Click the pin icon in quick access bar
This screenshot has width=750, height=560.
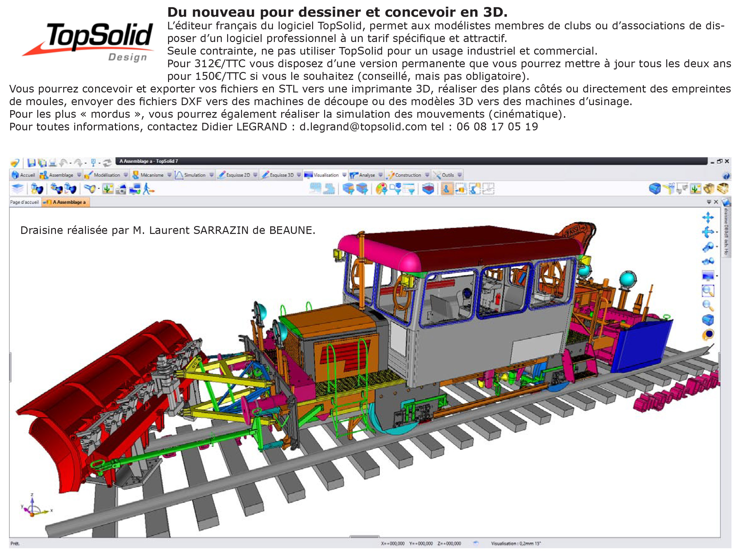(93, 163)
